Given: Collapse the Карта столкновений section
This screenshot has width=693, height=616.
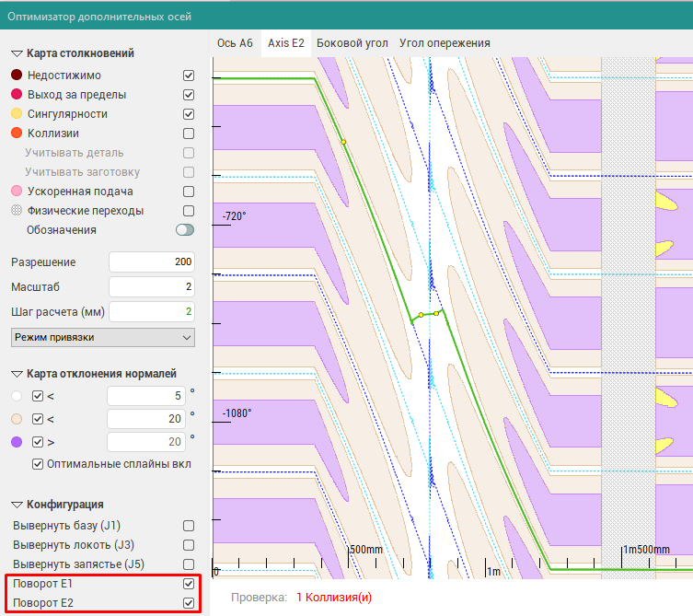Looking at the screenshot, I should click(x=17, y=54).
